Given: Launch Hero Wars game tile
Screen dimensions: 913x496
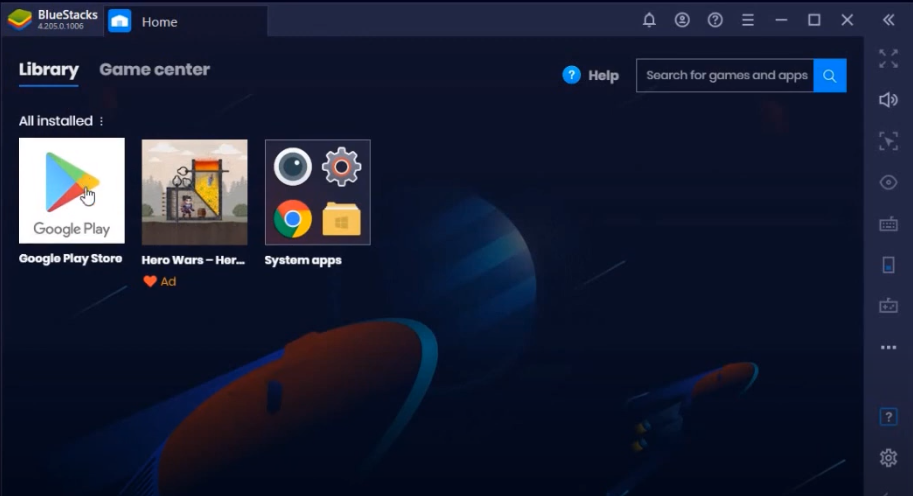Looking at the screenshot, I should [x=194, y=192].
